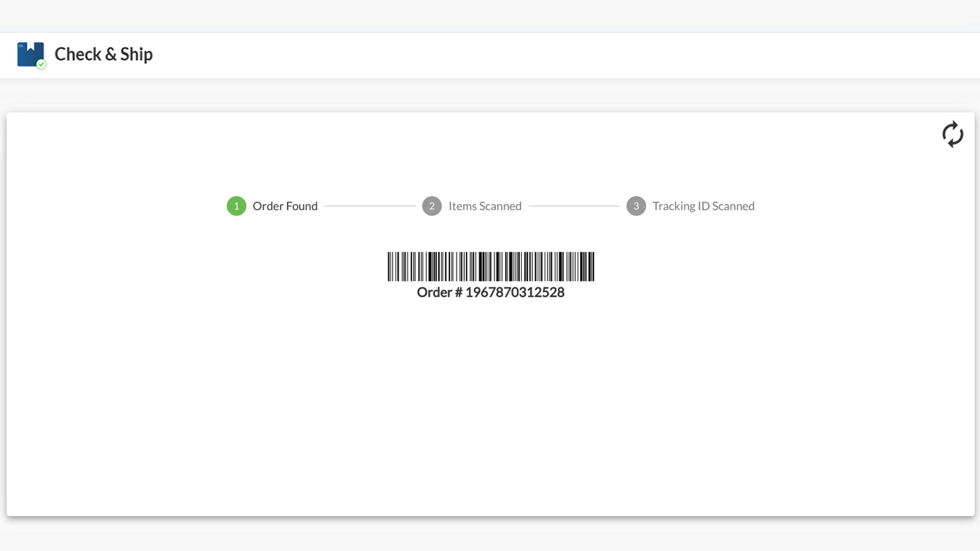Toggle the Items Scanned step indicator

pos(432,206)
